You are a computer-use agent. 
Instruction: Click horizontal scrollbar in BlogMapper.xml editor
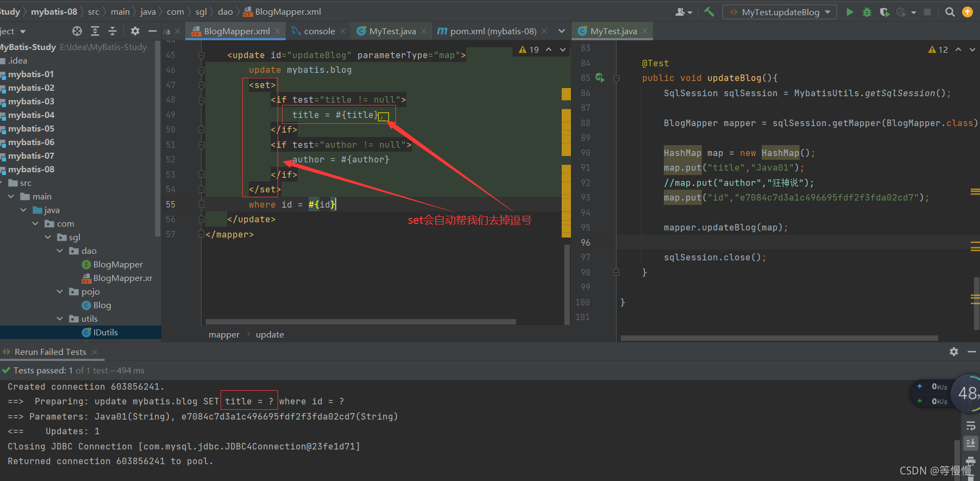click(x=361, y=322)
